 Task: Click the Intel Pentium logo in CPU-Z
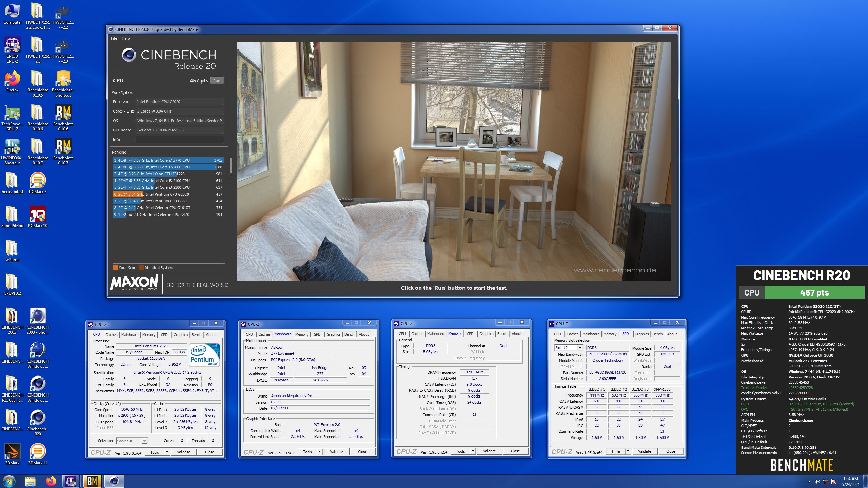tap(204, 355)
